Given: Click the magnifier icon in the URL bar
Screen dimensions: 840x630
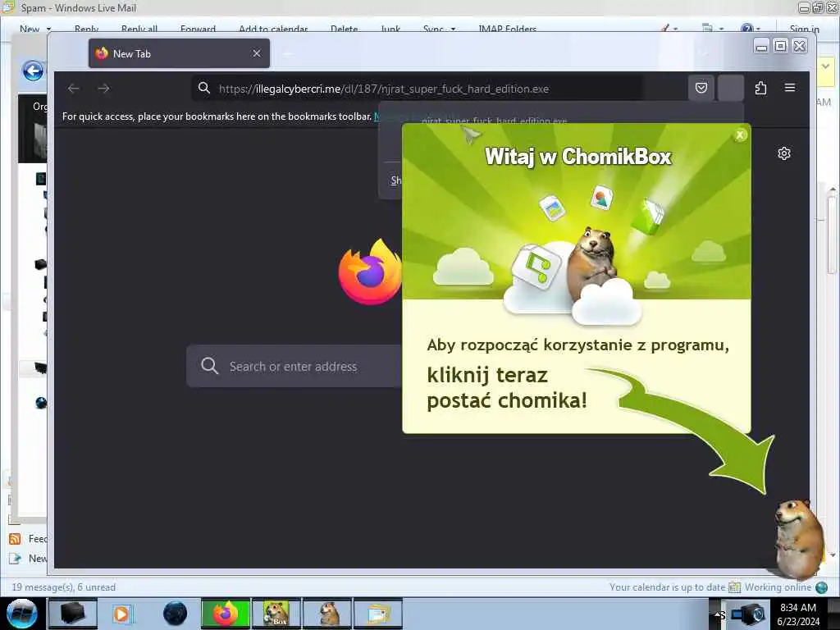Looking at the screenshot, I should [204, 88].
